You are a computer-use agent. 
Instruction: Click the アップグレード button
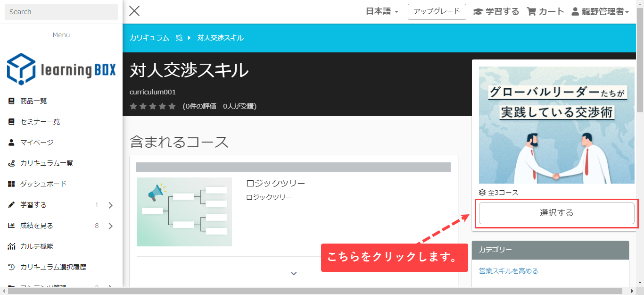tap(437, 12)
